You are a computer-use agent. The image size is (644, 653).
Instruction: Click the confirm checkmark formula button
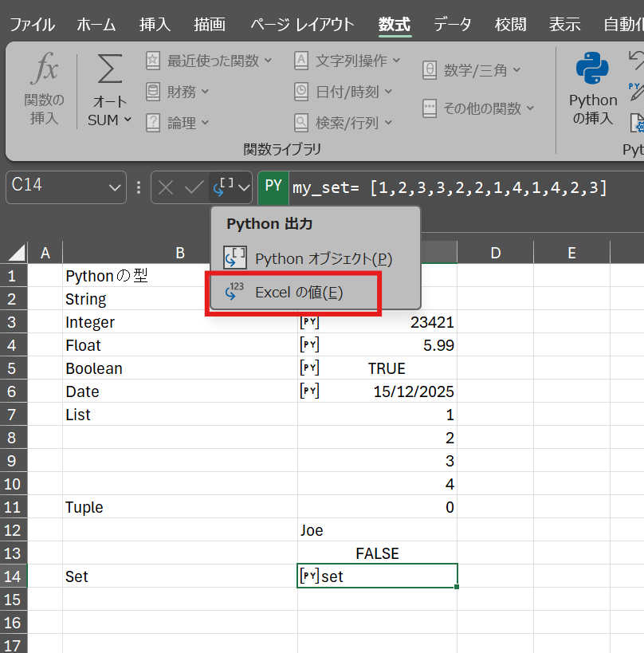(x=194, y=187)
